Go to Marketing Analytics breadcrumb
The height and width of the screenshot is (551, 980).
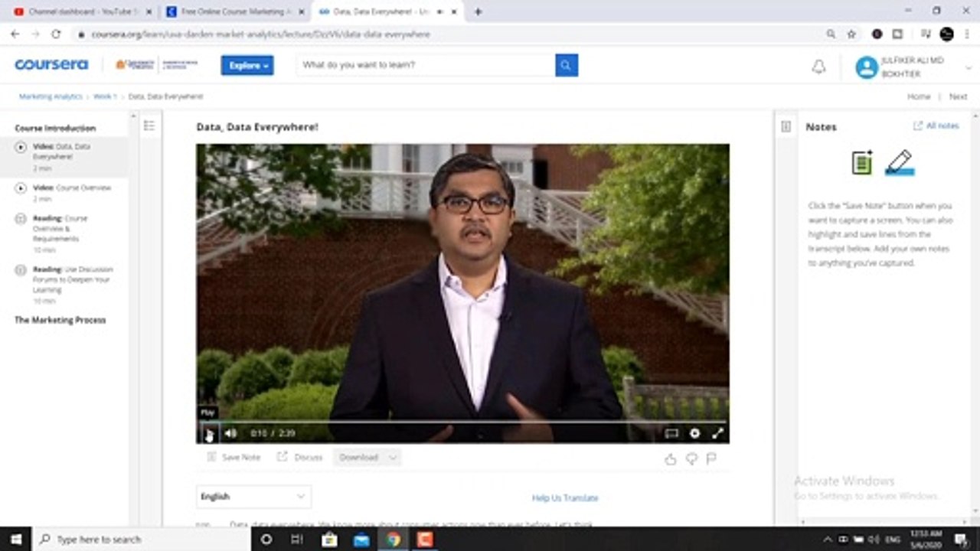pos(51,97)
